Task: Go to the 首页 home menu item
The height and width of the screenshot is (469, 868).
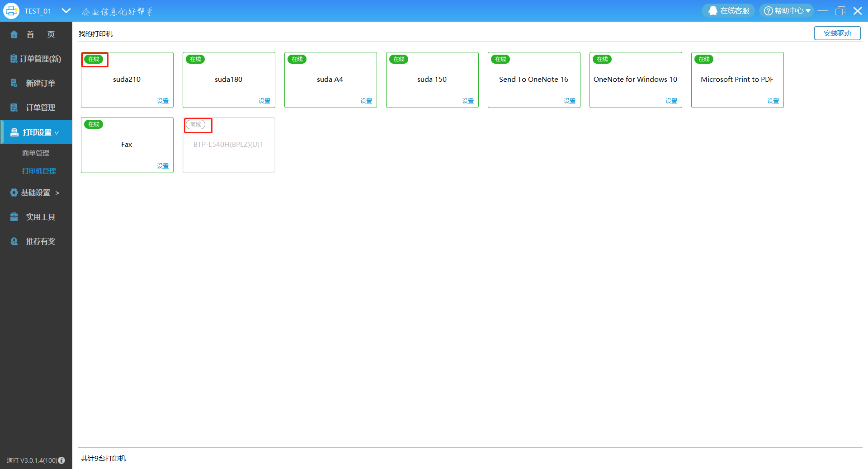Action: (x=36, y=34)
